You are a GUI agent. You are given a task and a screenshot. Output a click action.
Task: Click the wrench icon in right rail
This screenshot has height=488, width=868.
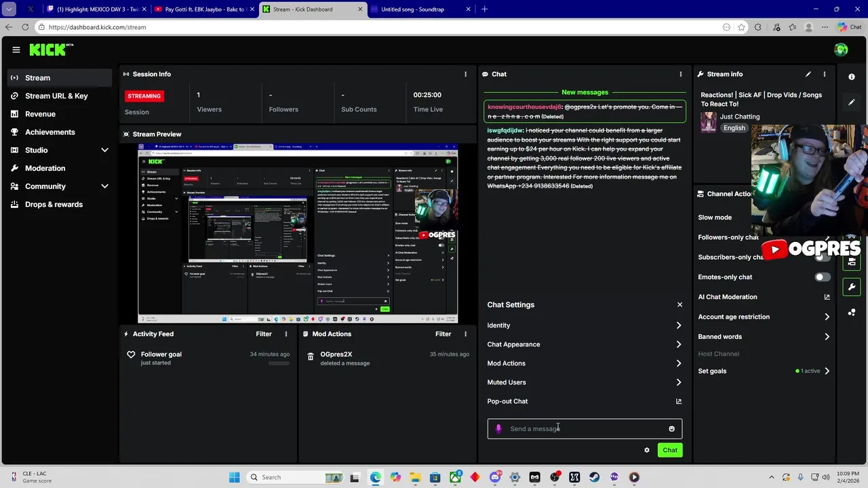coord(852,287)
